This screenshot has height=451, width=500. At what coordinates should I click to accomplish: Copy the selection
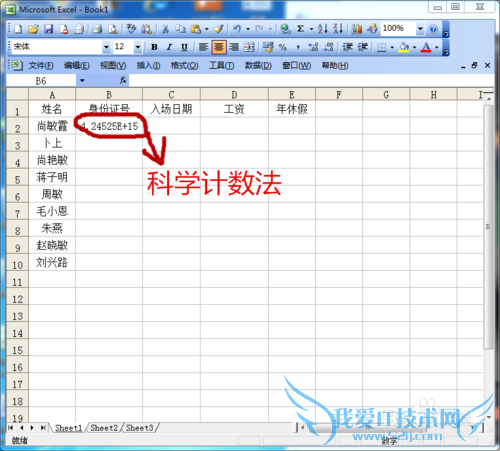(180, 29)
